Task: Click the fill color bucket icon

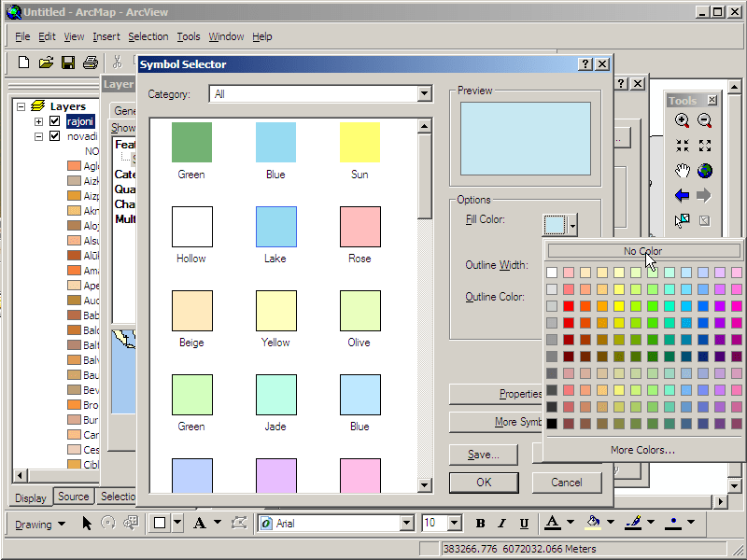Action: click(593, 523)
